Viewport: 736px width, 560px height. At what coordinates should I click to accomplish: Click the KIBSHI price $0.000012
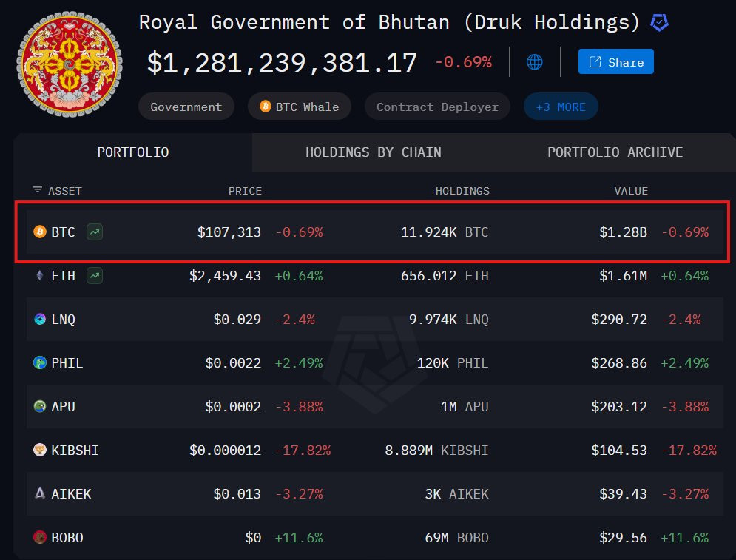226,451
